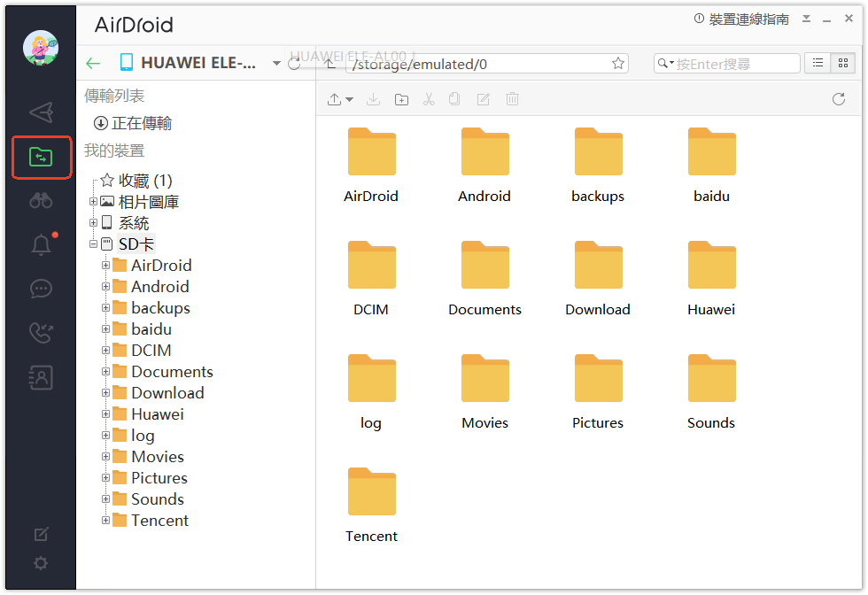Click the green back arrow
The image size is (868, 595).
click(x=93, y=63)
